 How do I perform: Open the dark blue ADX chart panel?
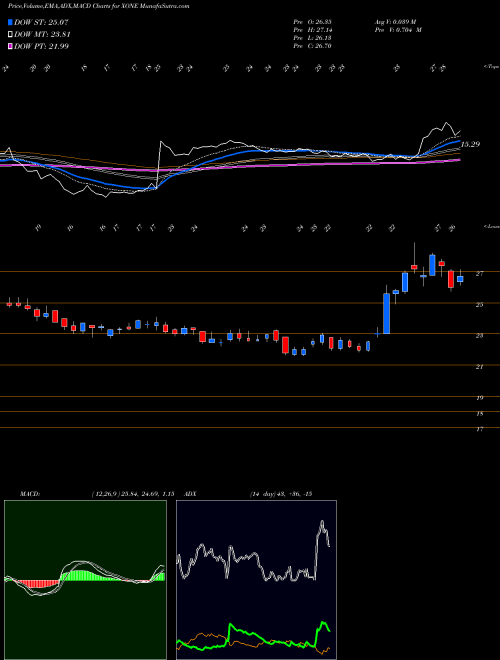[x=256, y=580]
